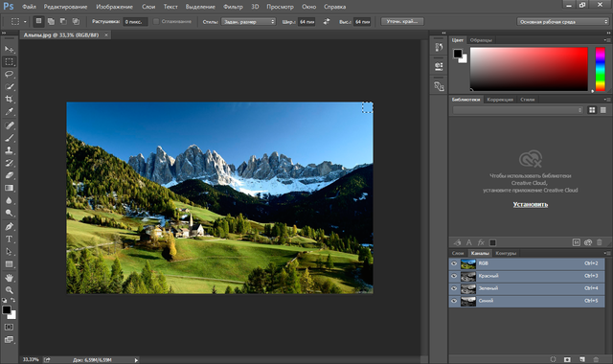Select the Dodge tool

[9, 213]
